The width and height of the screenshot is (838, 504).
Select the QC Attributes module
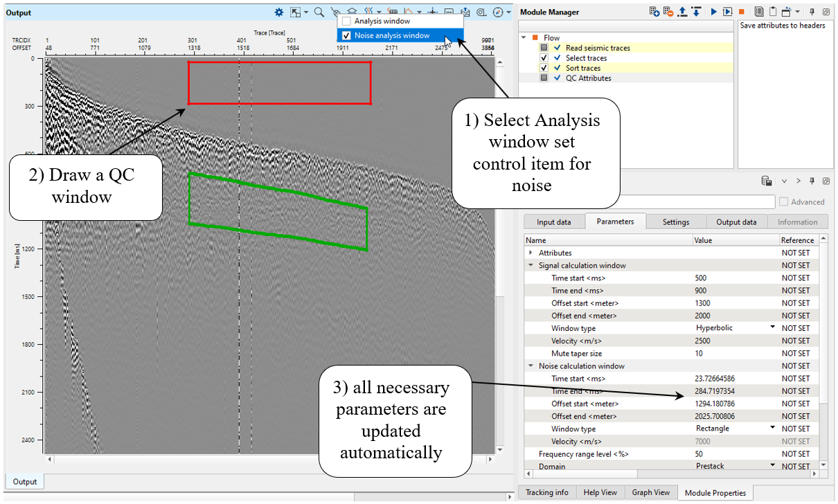[588, 78]
